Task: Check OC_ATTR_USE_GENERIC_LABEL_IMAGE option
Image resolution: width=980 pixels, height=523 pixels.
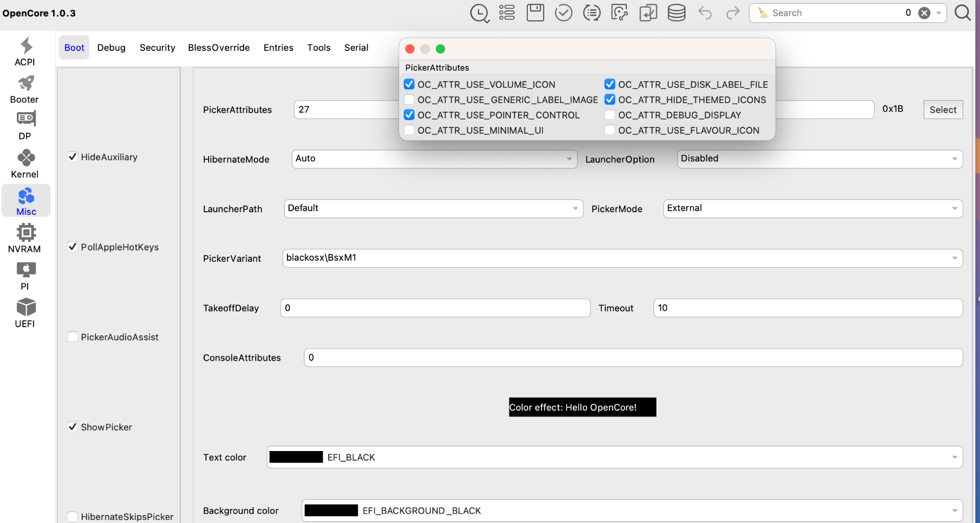Action: (x=409, y=99)
